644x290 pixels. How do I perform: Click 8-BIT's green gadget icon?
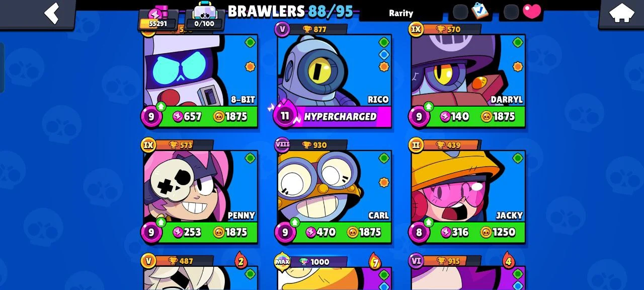coord(250,42)
